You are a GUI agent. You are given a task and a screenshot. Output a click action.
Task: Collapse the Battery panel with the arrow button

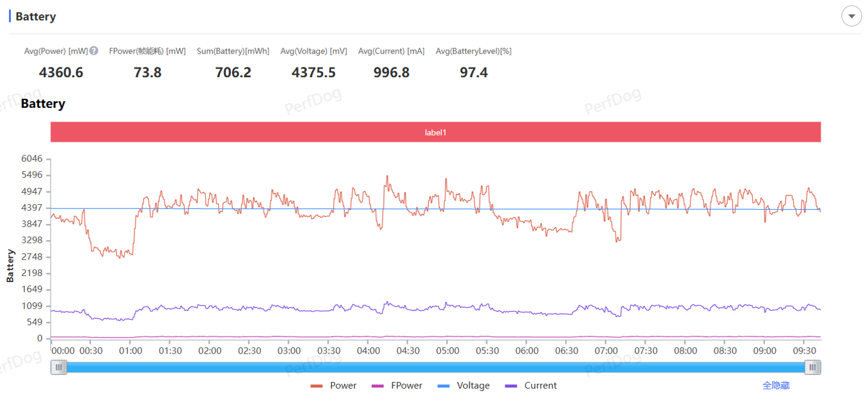851,16
